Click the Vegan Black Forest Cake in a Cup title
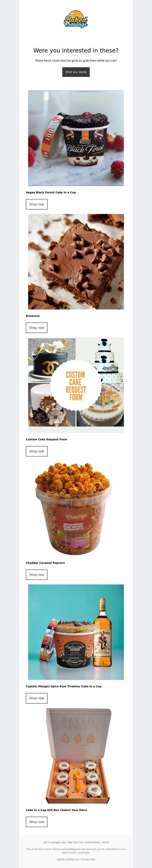Screen dimensions: 152x868 [51, 192]
